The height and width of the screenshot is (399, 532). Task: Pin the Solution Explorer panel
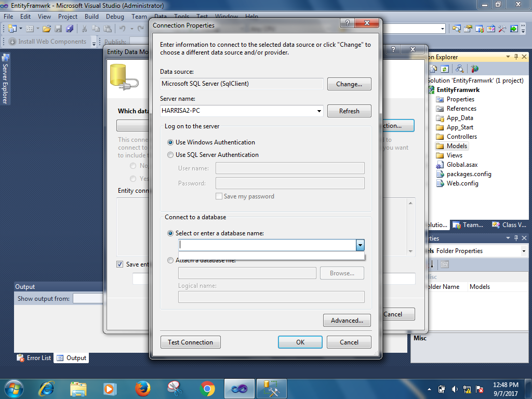point(516,57)
